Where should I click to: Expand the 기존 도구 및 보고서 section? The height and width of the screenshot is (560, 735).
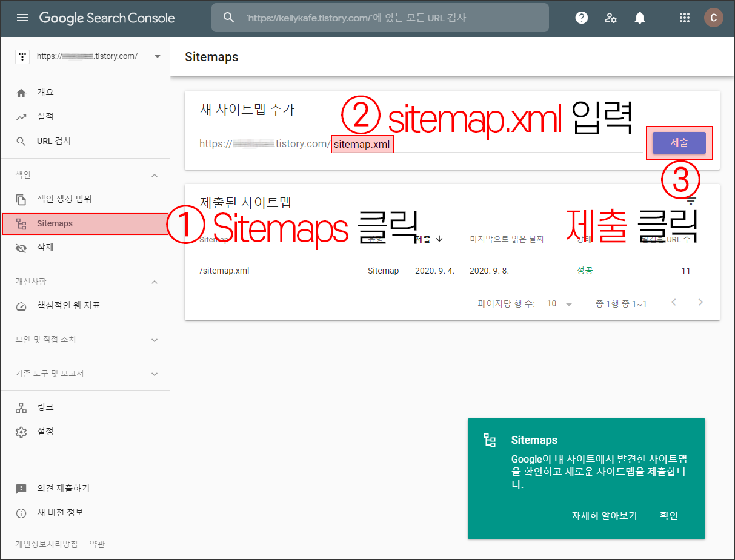[155, 374]
